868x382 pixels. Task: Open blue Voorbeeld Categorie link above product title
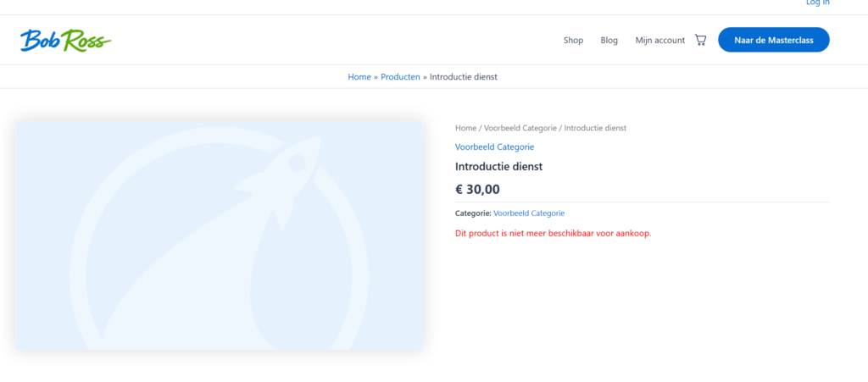tap(494, 147)
